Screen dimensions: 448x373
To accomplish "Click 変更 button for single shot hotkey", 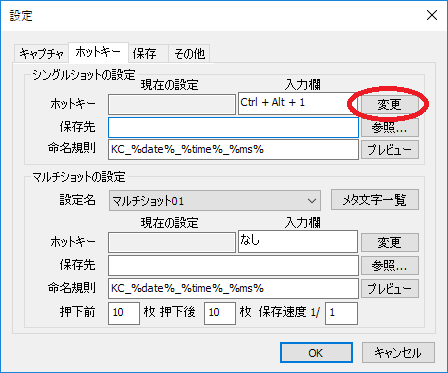I will 390,105.
